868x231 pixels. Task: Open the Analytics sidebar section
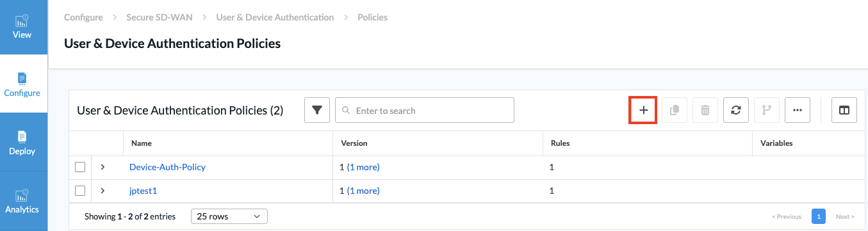pos(23,200)
